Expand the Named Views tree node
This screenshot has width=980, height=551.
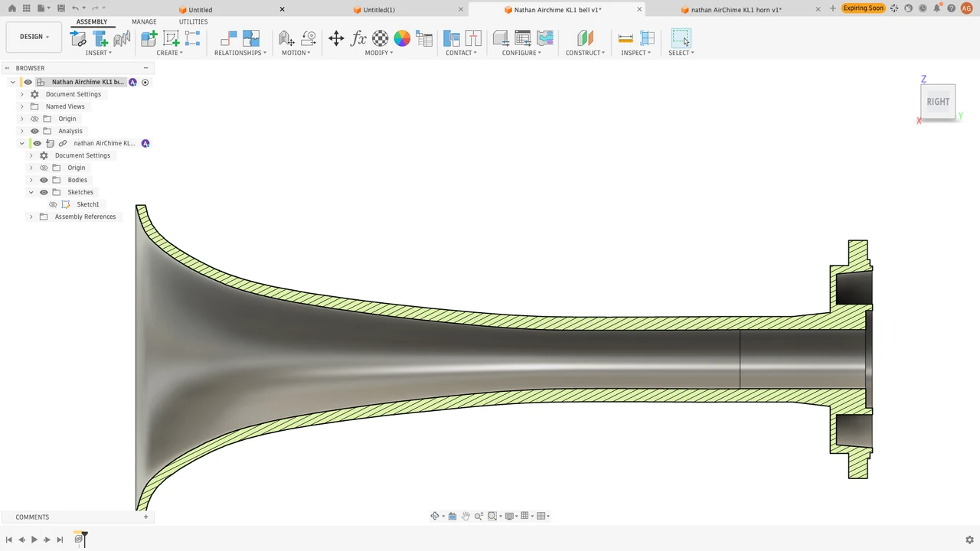(x=21, y=106)
